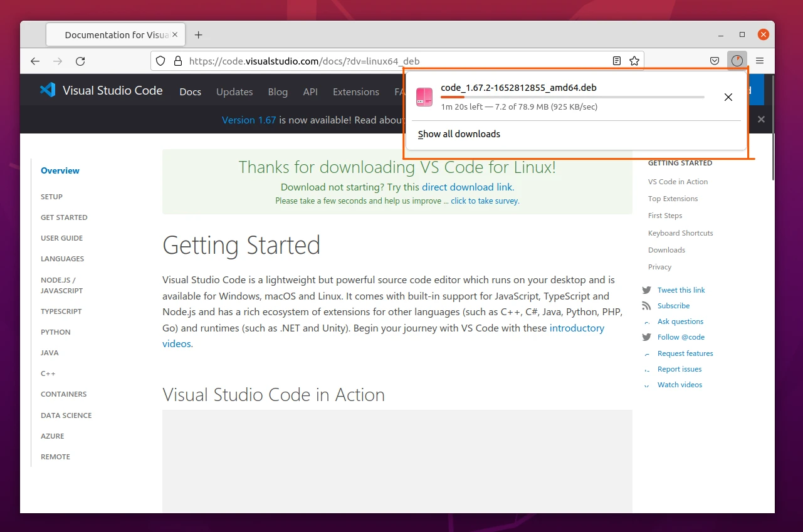Click the downloads progress indicator in the toolbar
This screenshot has height=532, width=803.
(737, 60)
